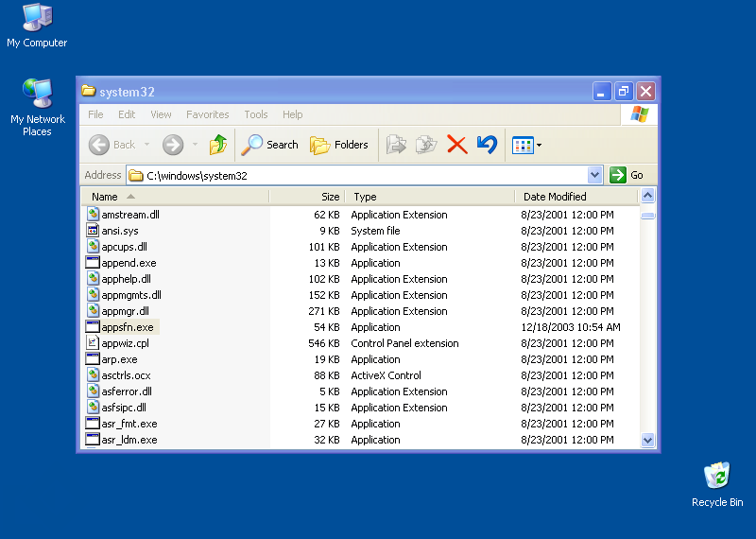Open the Tools menu
The height and width of the screenshot is (539, 756).
point(255,114)
